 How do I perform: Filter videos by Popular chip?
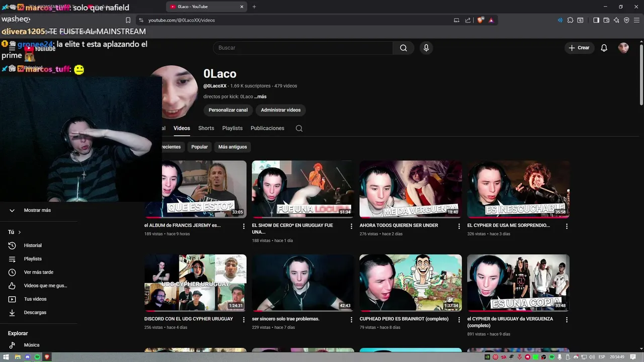coord(199,147)
